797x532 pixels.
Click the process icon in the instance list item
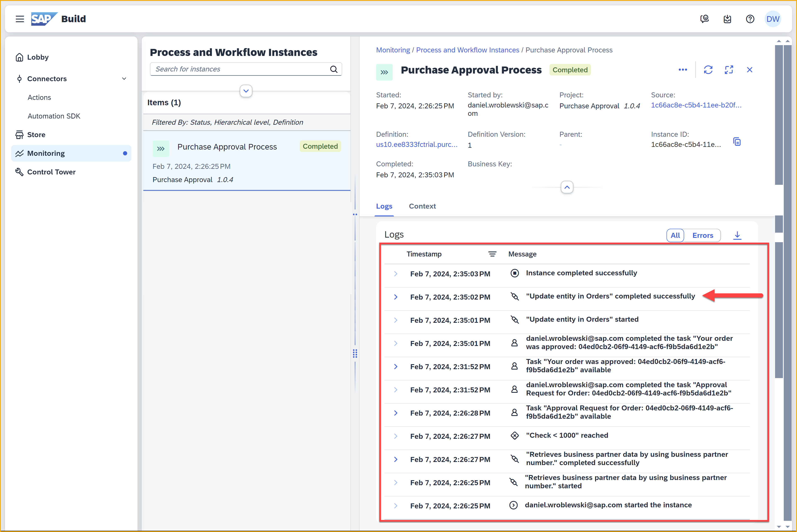coord(161,149)
